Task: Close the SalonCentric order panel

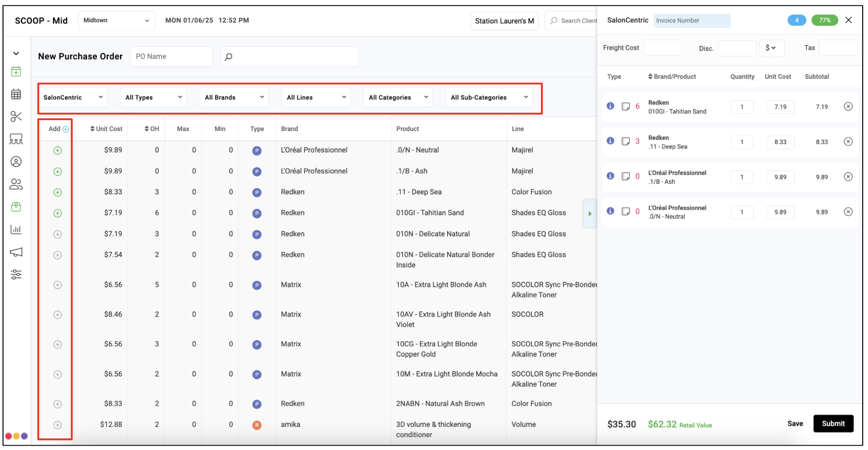Action: [849, 20]
